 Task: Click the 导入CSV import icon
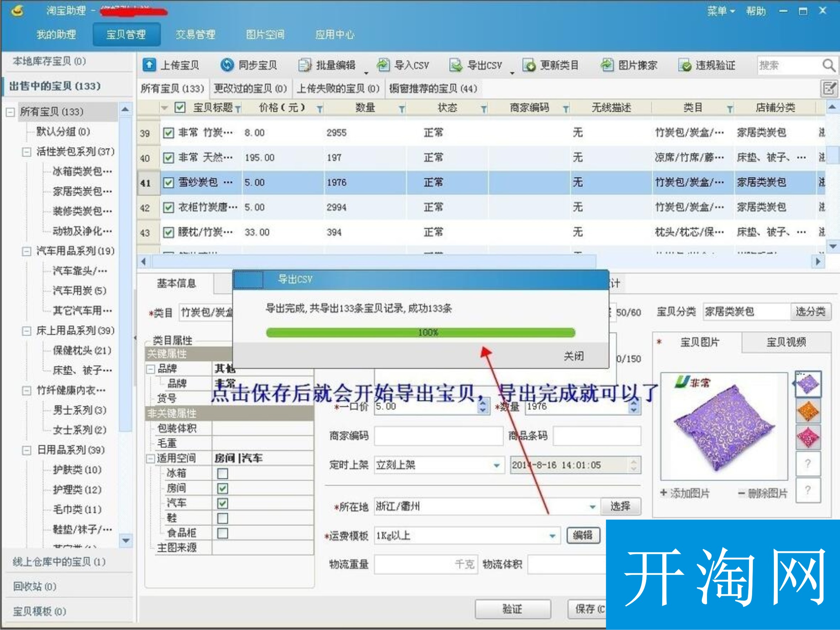pos(383,65)
